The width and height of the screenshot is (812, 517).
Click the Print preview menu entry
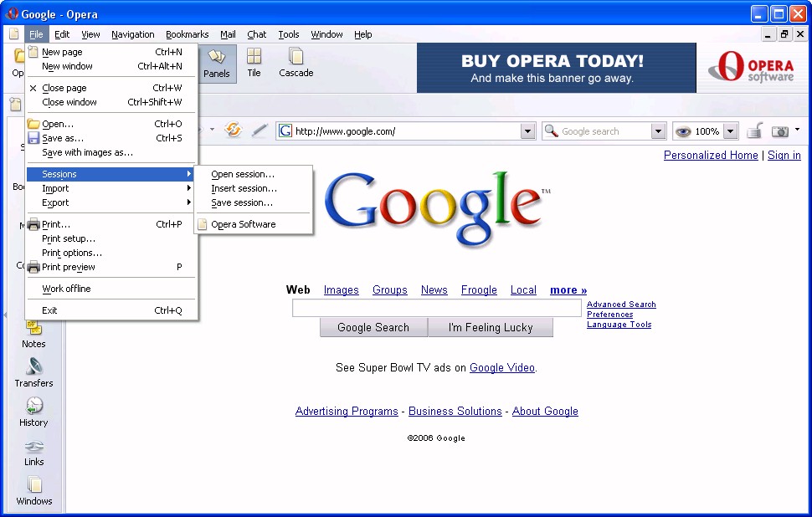111,267
